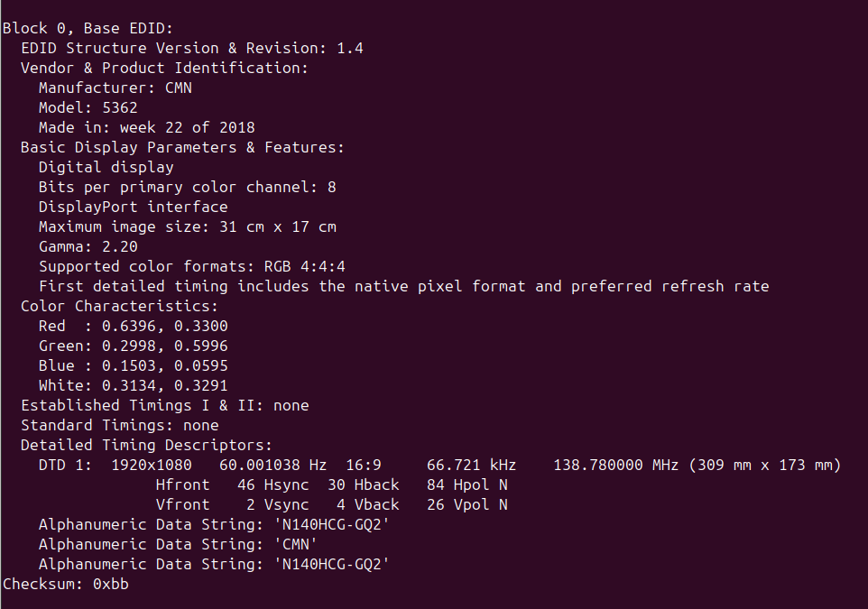The width and height of the screenshot is (868, 609).
Task: Click the EDID version number 1.4
Action: click(x=349, y=48)
